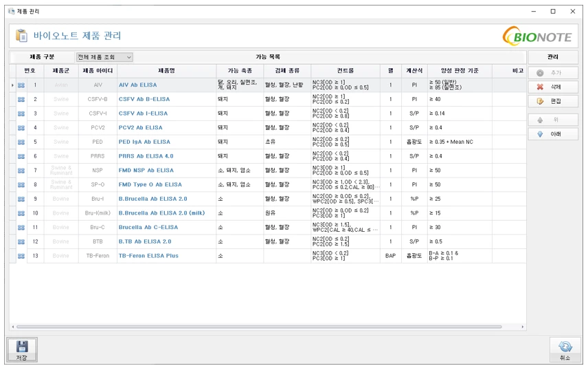Image resolution: width=588 pixels, height=368 pixels.
Task: Click the horizontal scrollbar left arrow
Action: point(13,327)
